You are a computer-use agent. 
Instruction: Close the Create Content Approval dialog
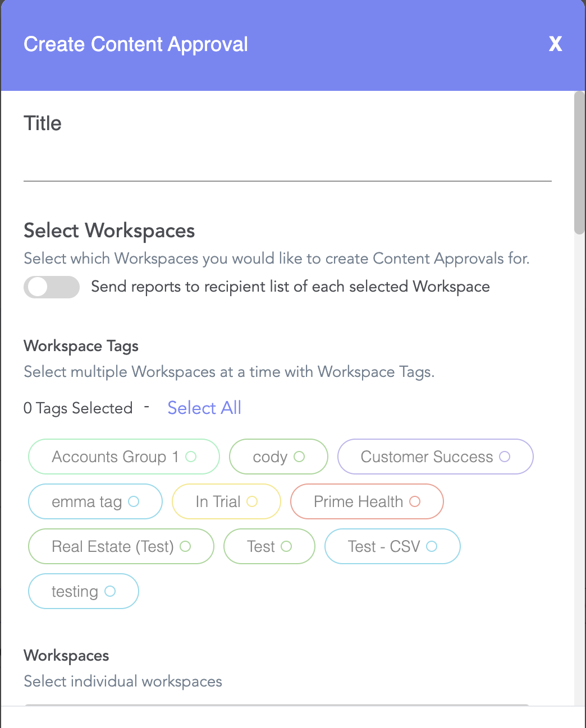point(555,44)
